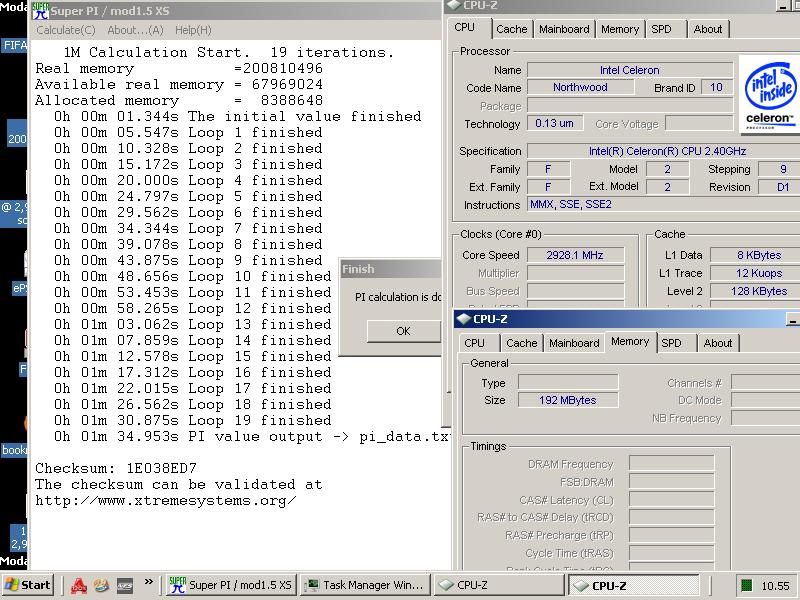Click the first CPU-Z taskbar button
The width and height of the screenshot is (800, 600).
[499, 585]
